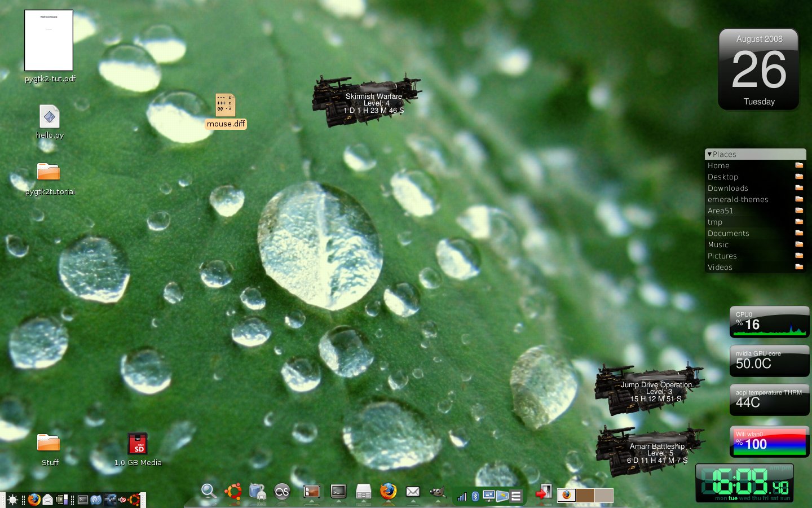The width and height of the screenshot is (812, 508).
Task: Open Downloads in Places widget
Action: 755,188
